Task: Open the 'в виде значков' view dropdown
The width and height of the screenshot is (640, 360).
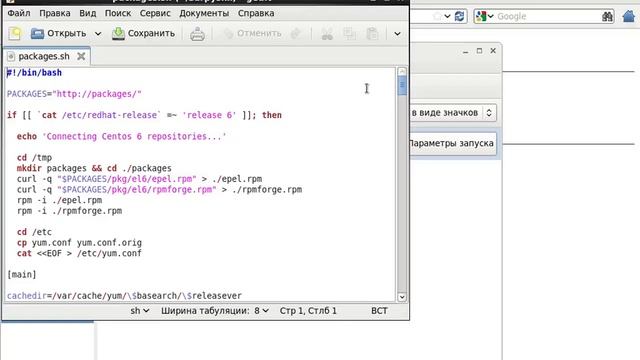Action: (453, 113)
